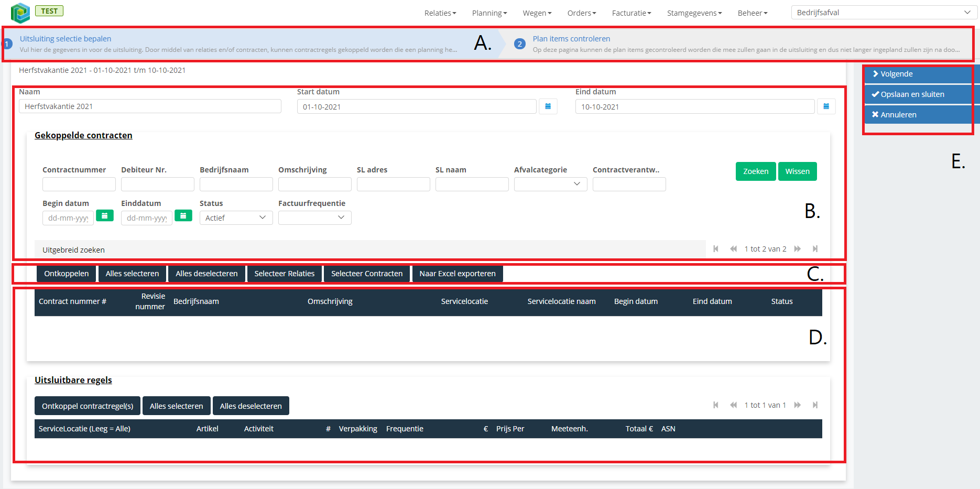Focus Begin datum filter input
The image size is (980, 489).
pyautogui.click(x=68, y=218)
